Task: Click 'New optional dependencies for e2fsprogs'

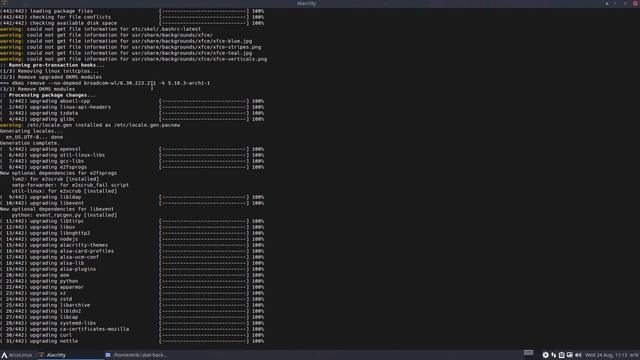Action: pyautogui.click(x=58, y=173)
